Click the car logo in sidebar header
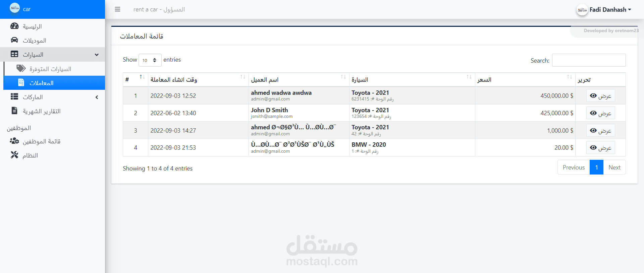This screenshot has width=644, height=273. pos(15,8)
